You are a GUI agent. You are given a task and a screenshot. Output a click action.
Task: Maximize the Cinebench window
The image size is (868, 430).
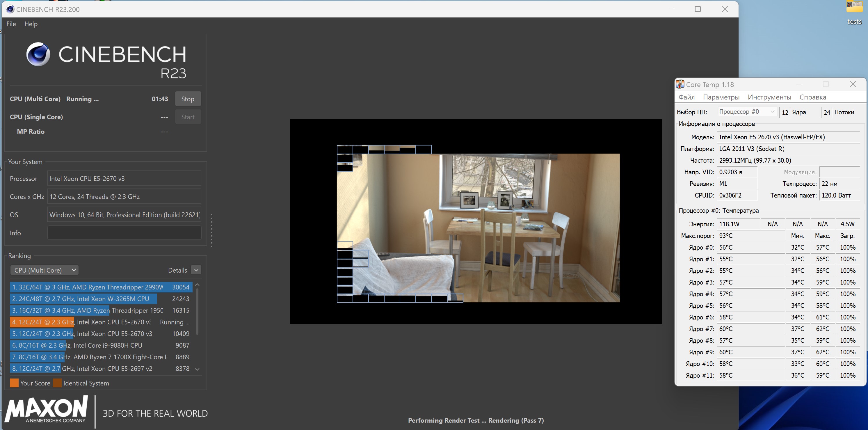[698, 9]
